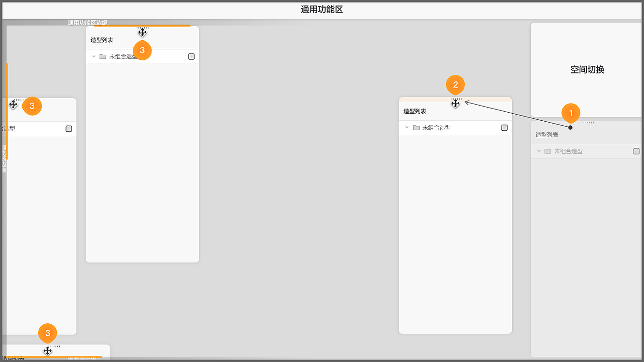Screen dimensions: 644x362
Task: Collapse 未组合造型 in the tall 造型列表 panel
Action: tap(94, 56)
